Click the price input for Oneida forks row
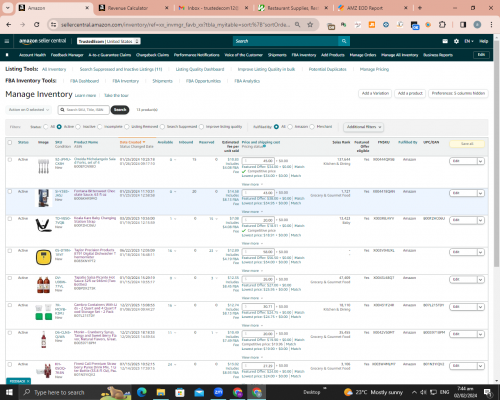Image resolution: width=500 pixels, height=400 pixels. click(x=258, y=161)
